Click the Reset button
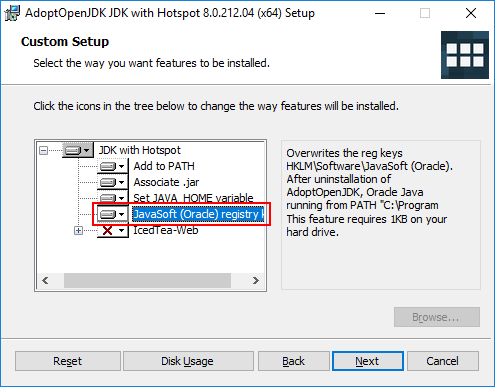 coord(68,361)
